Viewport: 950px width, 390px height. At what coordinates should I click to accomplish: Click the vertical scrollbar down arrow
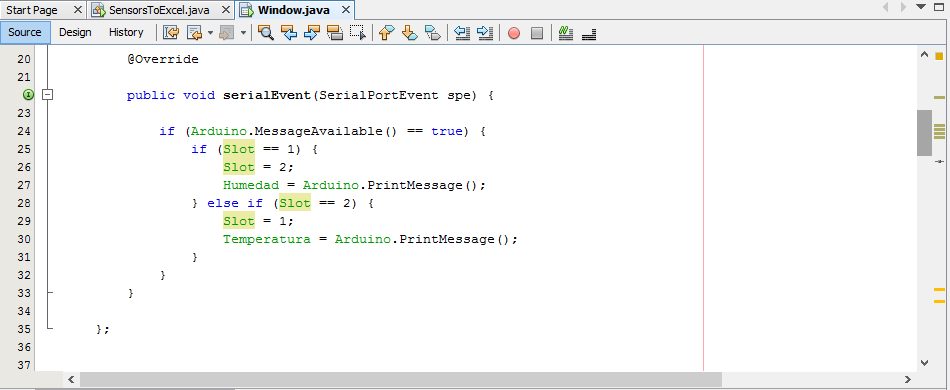tap(924, 363)
